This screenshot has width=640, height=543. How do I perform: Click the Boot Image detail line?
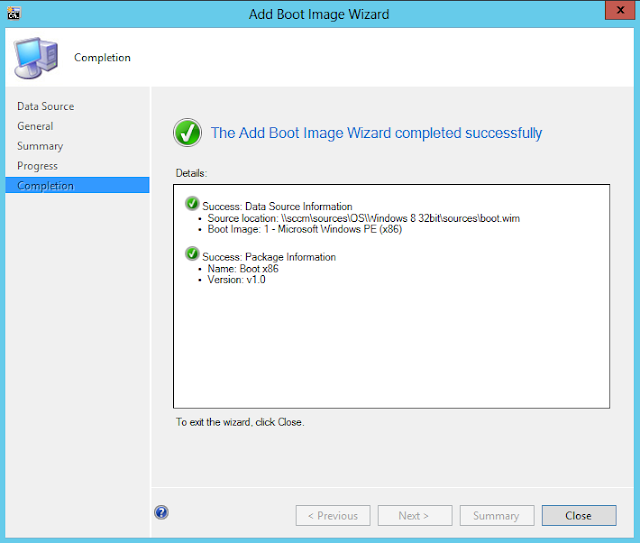306,230
